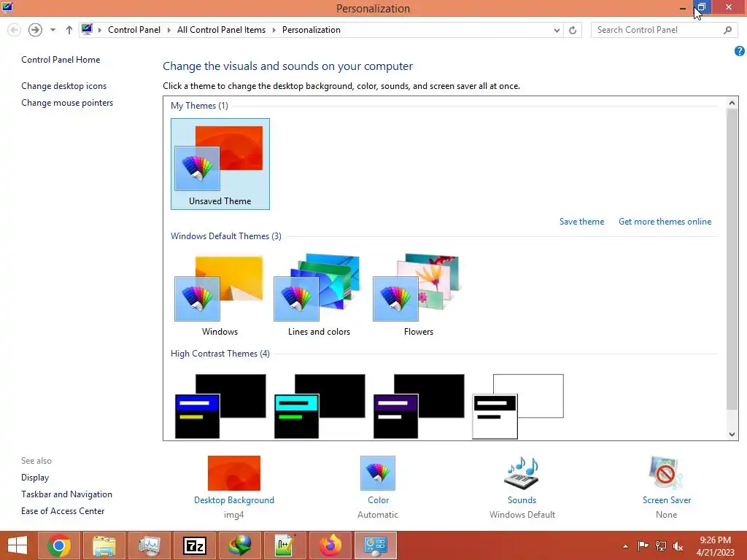Open the Sounds settings icon

522,472
